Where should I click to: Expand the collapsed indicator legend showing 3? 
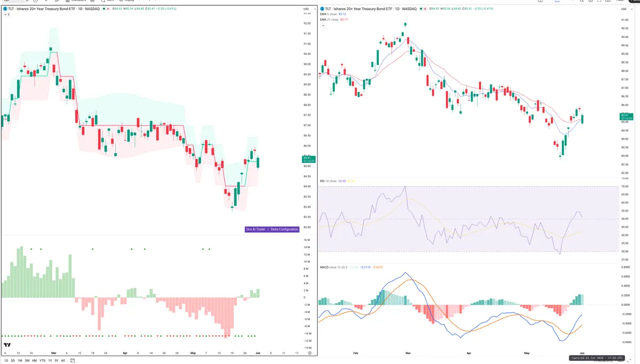[7, 14]
